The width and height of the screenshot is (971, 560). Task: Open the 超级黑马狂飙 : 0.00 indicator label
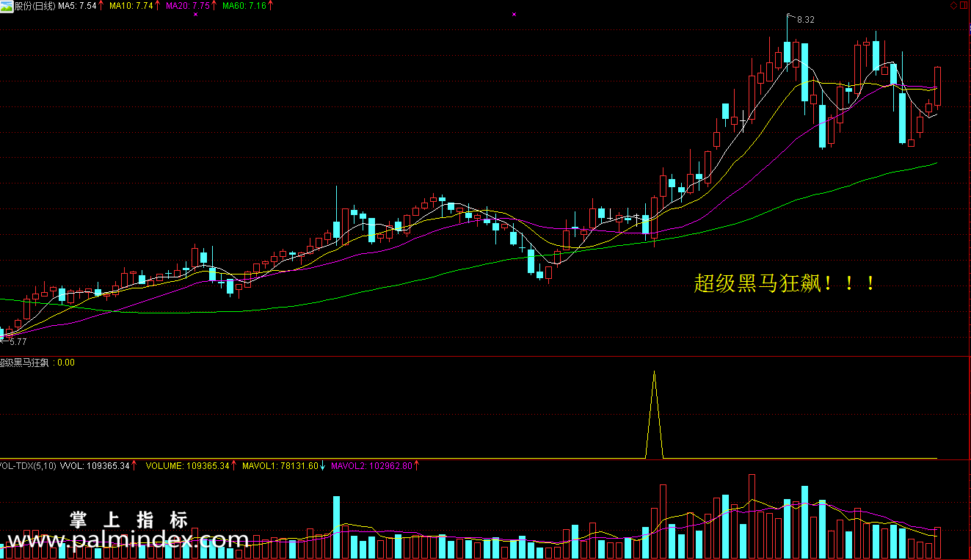pos(37,363)
